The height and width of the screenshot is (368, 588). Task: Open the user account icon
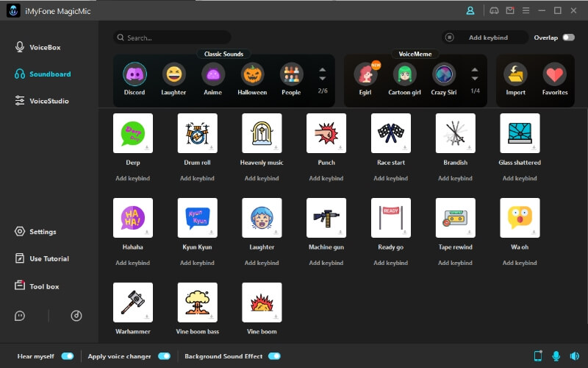point(470,10)
